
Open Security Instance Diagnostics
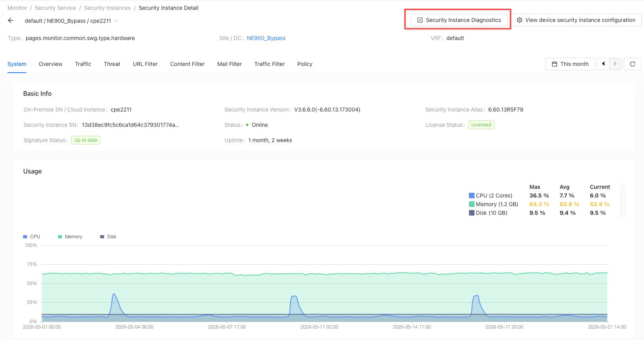459,20
